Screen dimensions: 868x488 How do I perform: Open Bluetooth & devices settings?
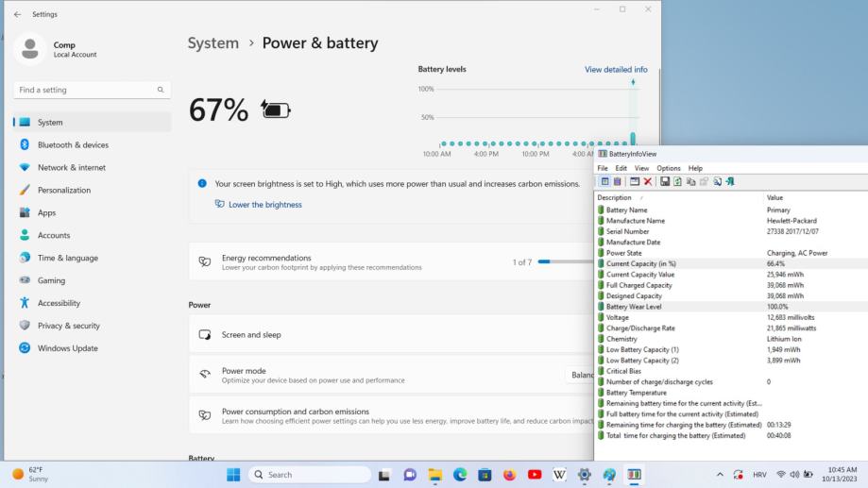[x=92, y=145]
